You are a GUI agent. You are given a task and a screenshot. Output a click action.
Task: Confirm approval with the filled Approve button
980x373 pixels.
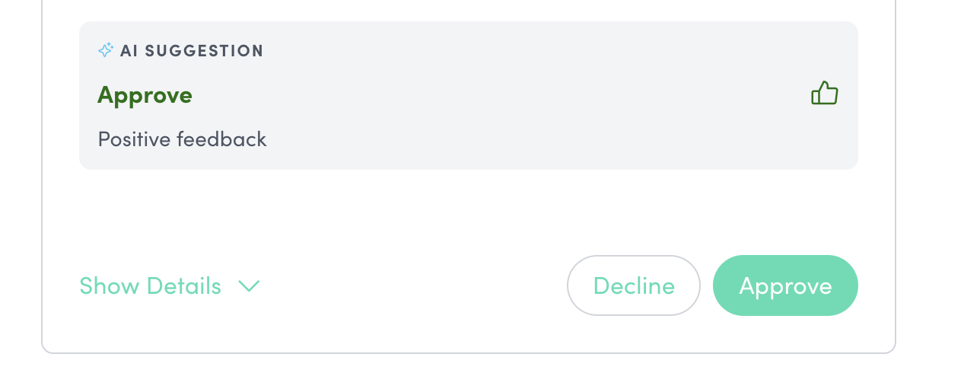tap(785, 285)
